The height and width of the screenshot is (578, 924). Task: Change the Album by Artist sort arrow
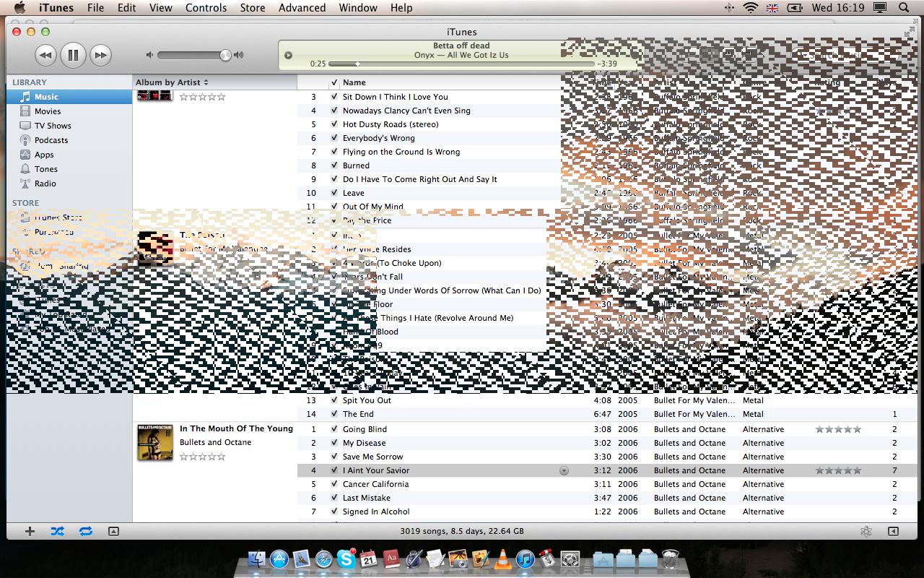[206, 82]
